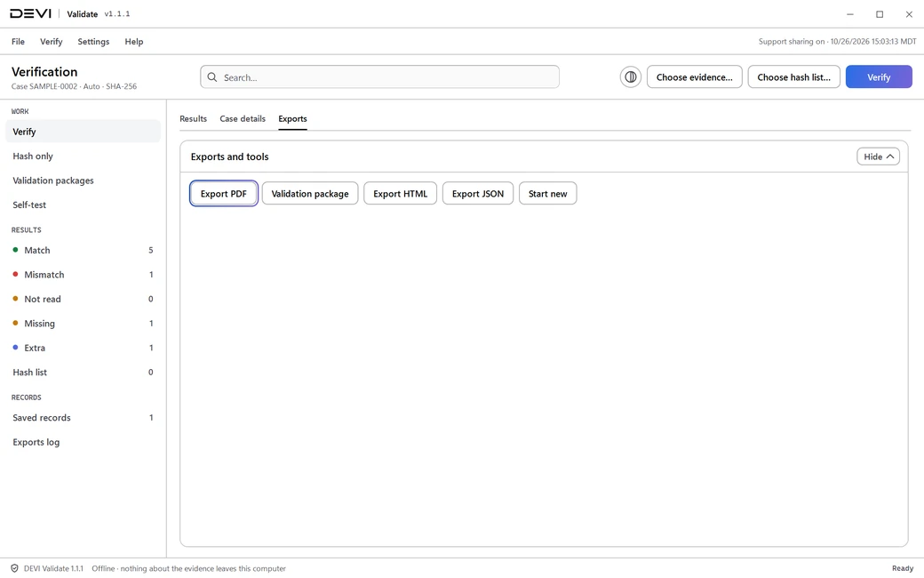Click the Offline status bar message

pyautogui.click(x=188, y=568)
